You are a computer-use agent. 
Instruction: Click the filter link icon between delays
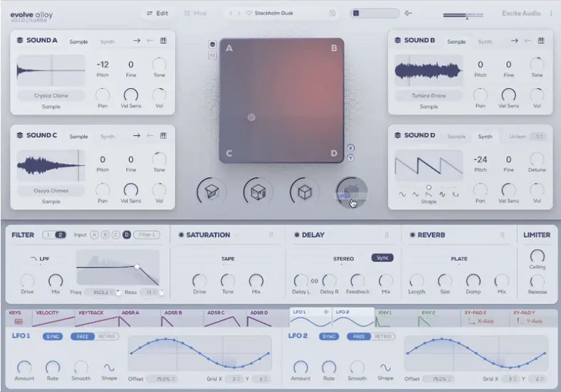[315, 281]
